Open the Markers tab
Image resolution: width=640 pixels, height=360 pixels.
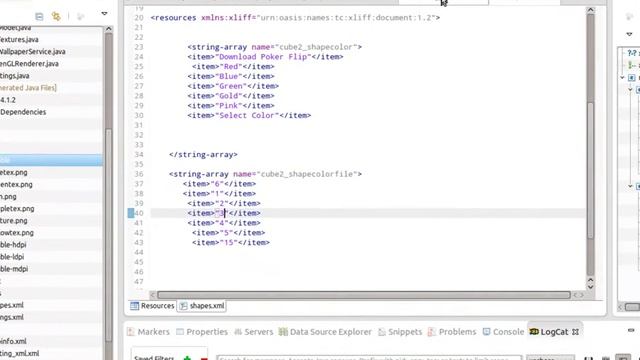point(148,332)
